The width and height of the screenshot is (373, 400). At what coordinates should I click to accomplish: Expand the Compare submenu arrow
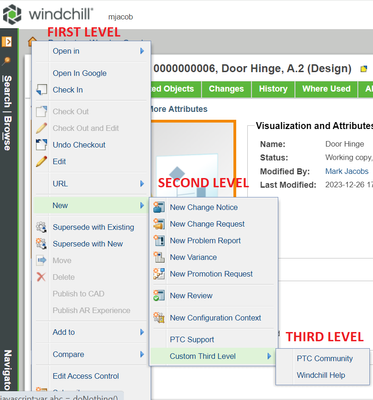[142, 354]
